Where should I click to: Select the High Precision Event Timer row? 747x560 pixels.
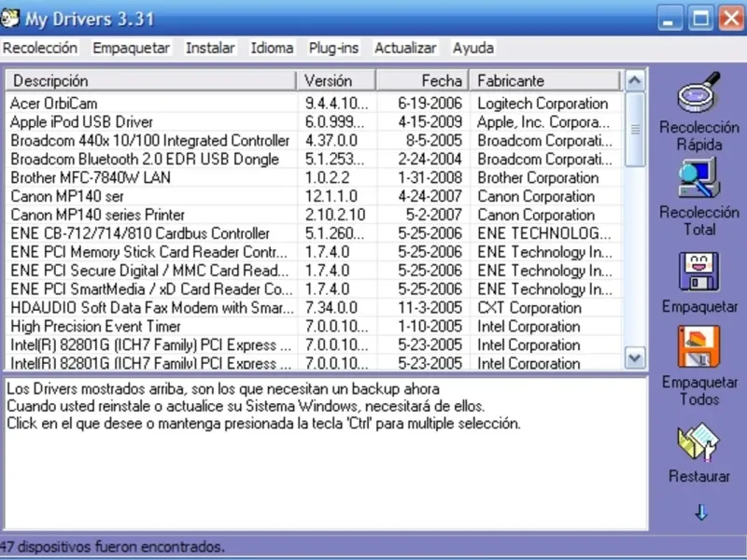pos(315,326)
